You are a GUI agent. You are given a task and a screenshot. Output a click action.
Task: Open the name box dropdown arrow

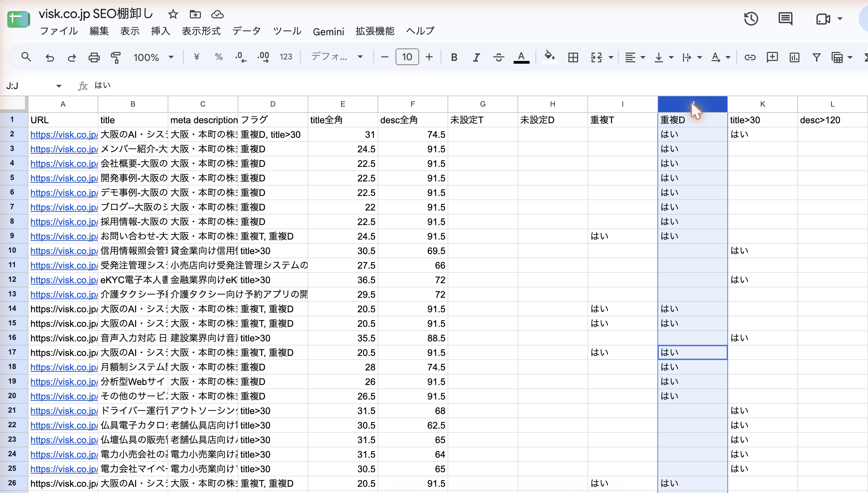59,86
